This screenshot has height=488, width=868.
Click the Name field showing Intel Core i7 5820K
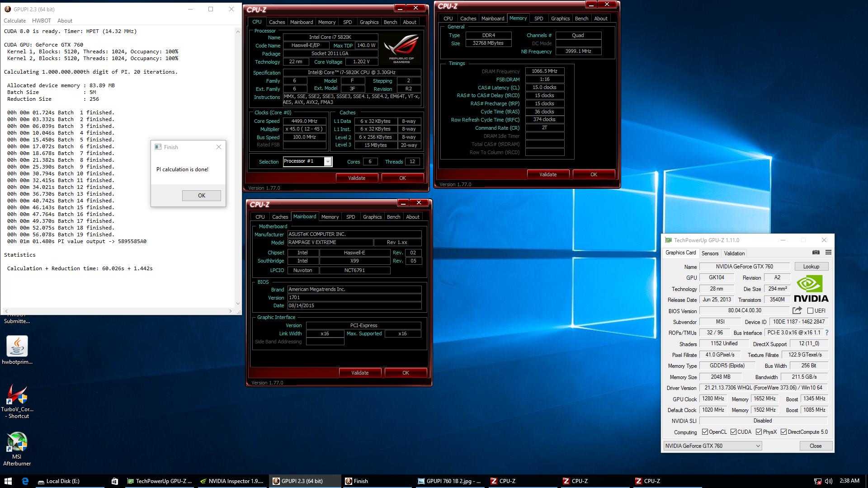click(330, 38)
